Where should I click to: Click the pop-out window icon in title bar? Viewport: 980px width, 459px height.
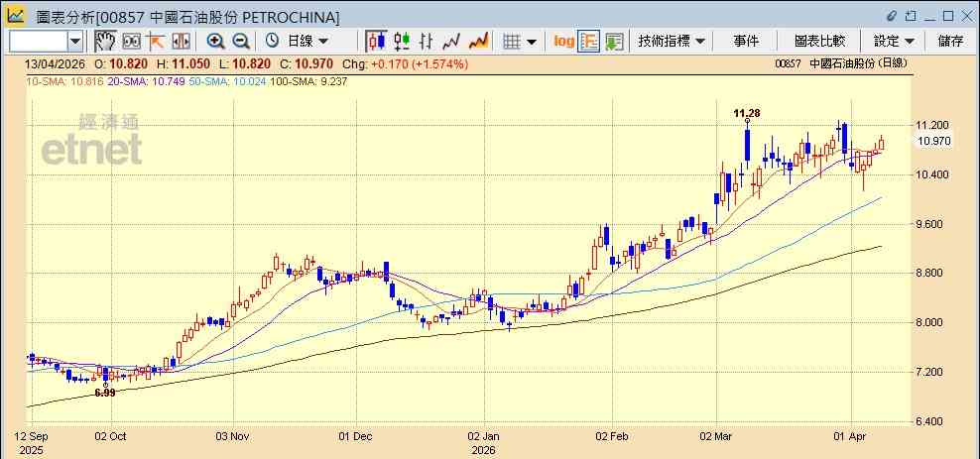pyautogui.click(x=911, y=16)
